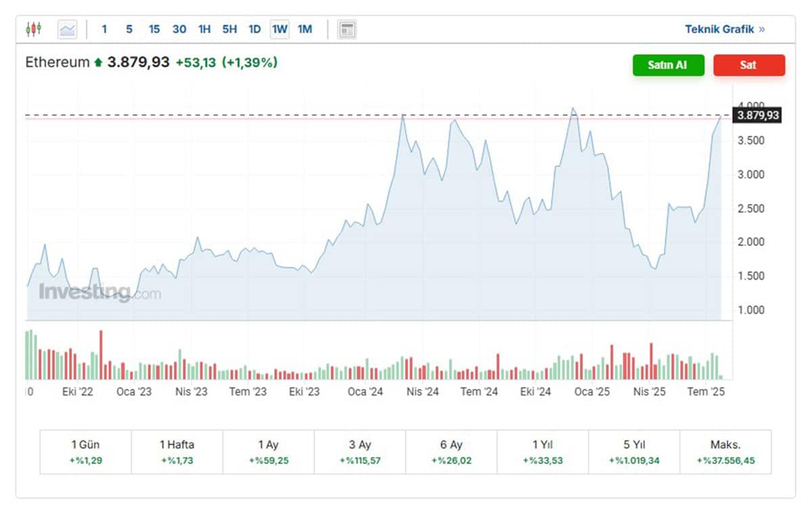The image size is (812, 510).
Task: Choose the 1W interval
Action: 279,29
